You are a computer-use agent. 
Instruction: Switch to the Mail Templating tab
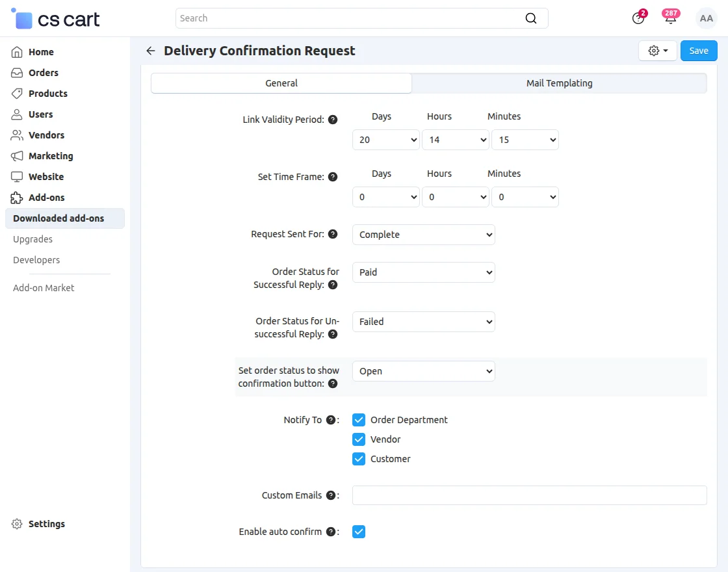559,83
